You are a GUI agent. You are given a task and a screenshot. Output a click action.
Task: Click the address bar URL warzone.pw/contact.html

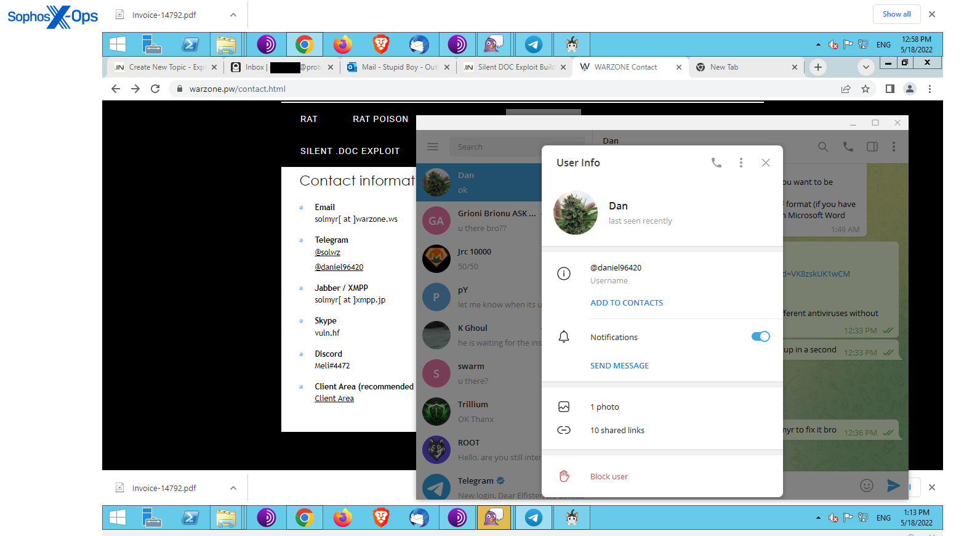[238, 89]
